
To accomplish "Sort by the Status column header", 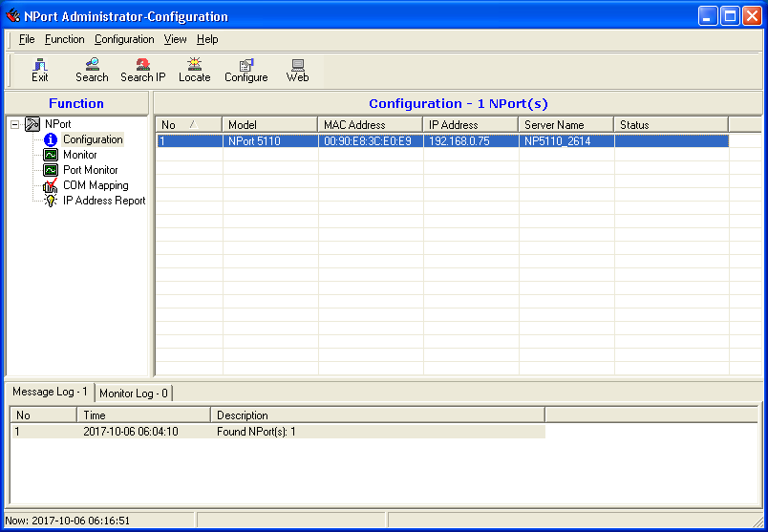I will 672,125.
